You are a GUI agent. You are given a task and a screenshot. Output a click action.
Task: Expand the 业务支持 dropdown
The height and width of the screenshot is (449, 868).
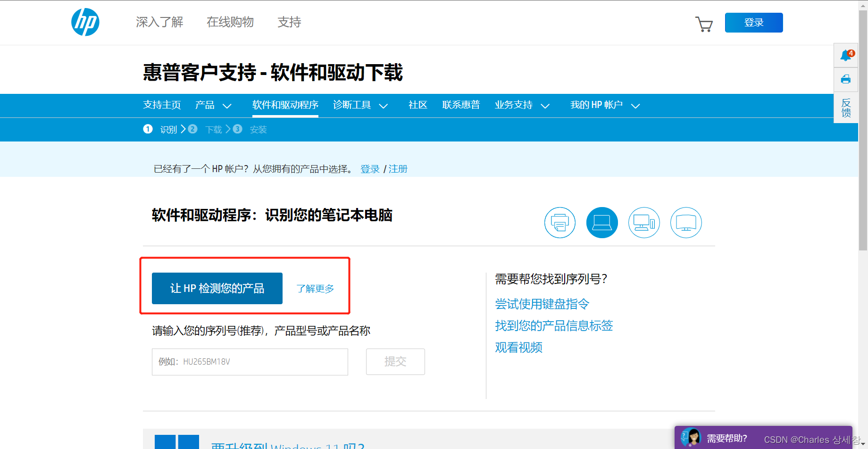tap(522, 105)
